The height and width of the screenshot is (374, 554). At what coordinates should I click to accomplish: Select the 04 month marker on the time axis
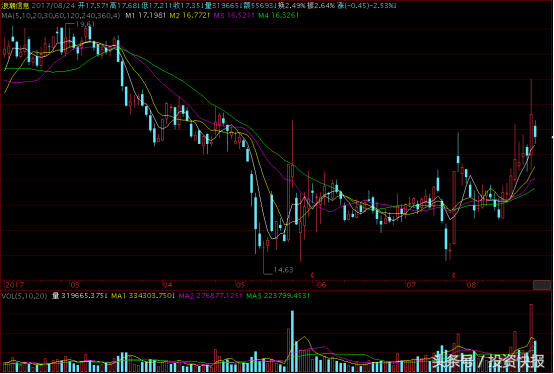point(167,285)
